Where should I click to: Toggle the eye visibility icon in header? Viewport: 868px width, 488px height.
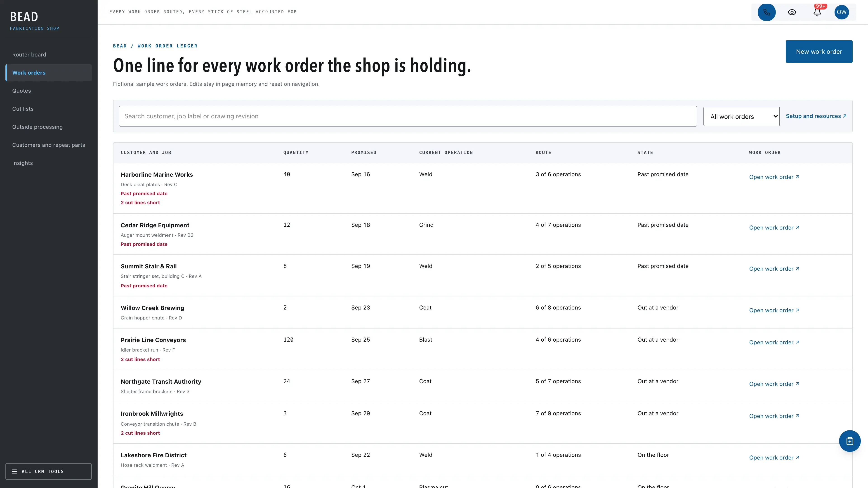pyautogui.click(x=792, y=12)
